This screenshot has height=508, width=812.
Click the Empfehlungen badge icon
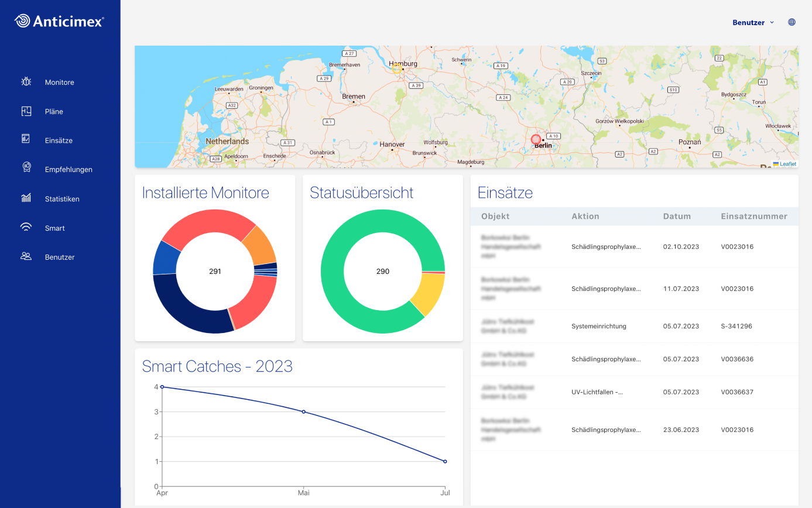click(26, 168)
